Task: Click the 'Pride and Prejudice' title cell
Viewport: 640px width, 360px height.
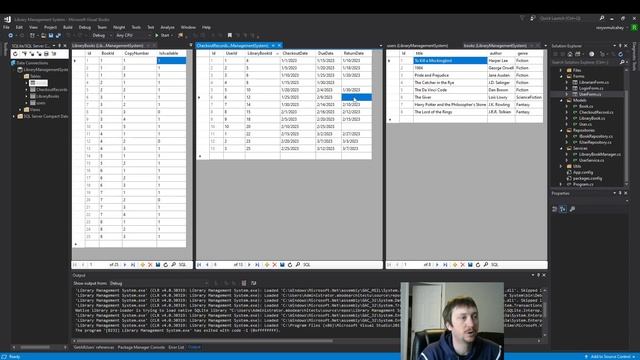Action: (450, 75)
